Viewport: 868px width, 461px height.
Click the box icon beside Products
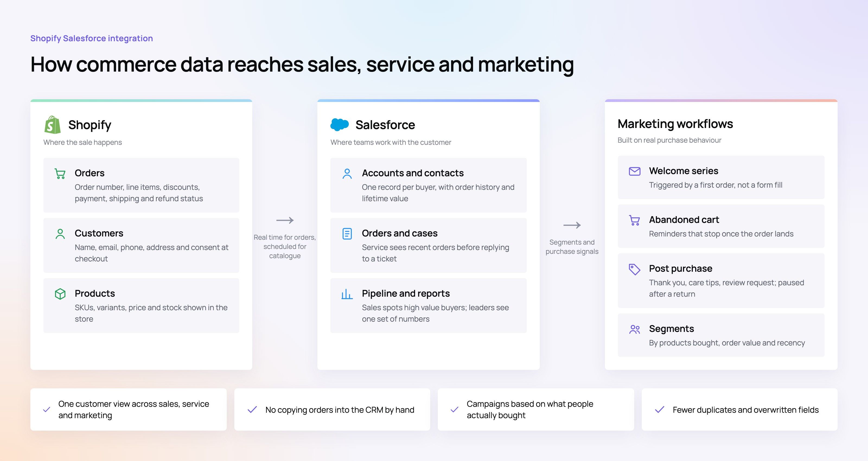60,294
